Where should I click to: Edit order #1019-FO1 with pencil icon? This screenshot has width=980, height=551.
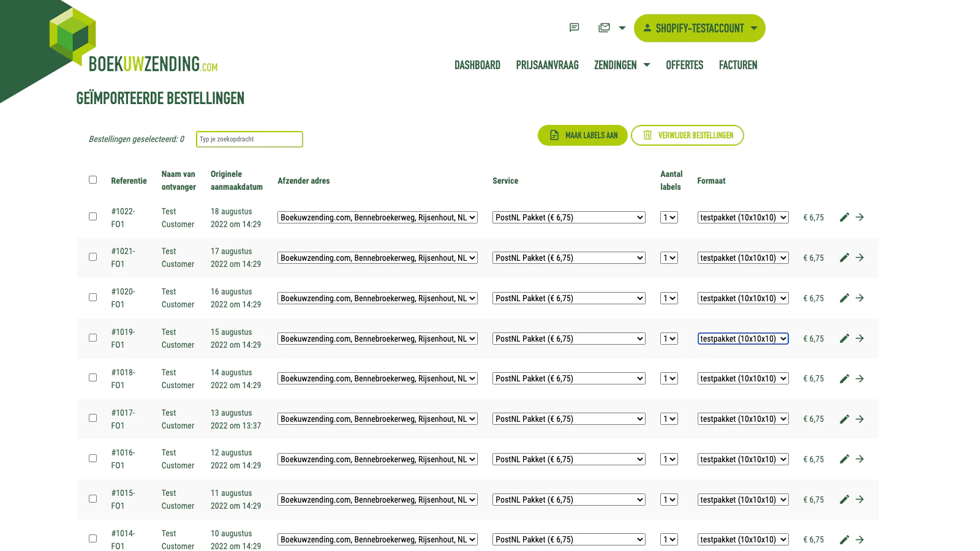pyautogui.click(x=844, y=339)
